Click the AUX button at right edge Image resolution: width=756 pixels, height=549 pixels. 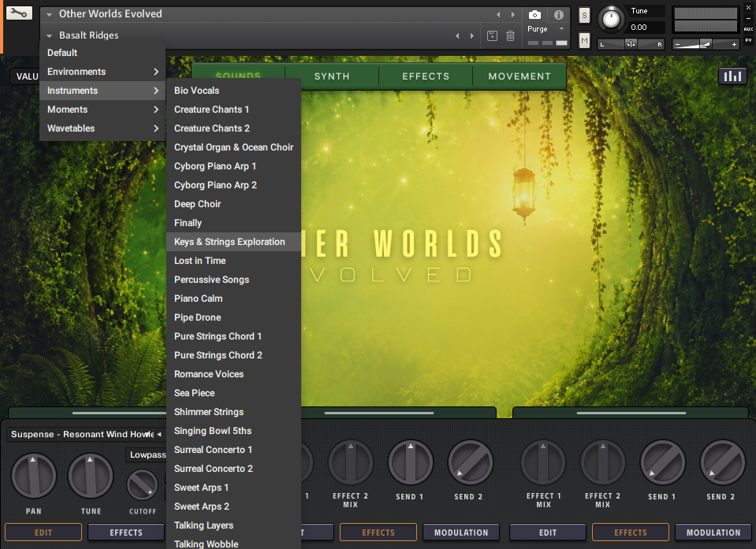[748, 29]
